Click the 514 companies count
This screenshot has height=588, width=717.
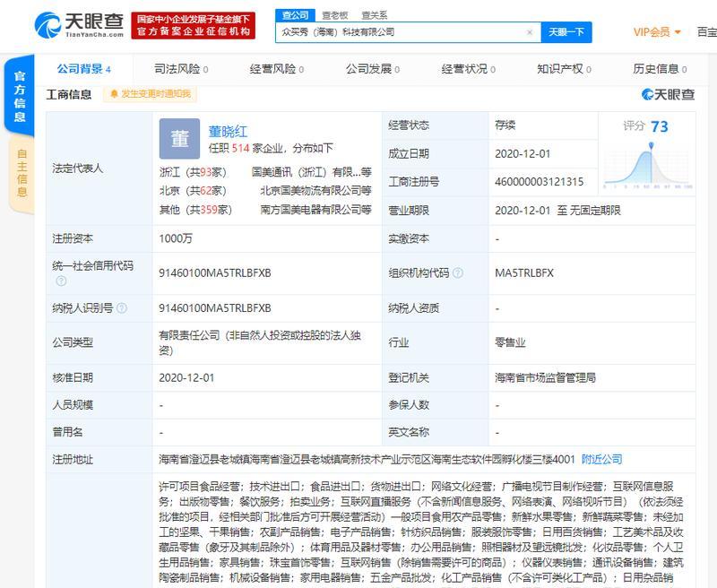240,148
